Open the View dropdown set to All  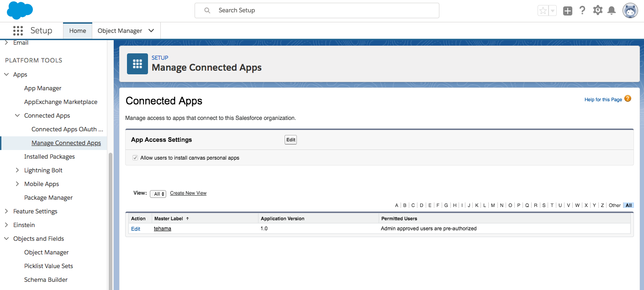coord(158,194)
